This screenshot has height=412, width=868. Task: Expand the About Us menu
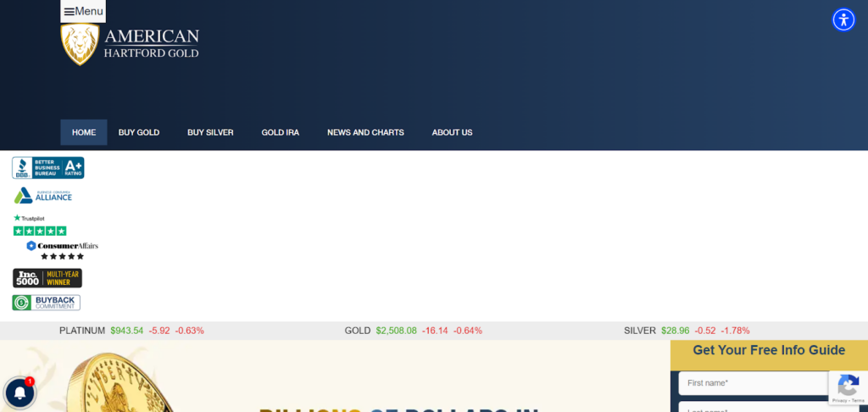(x=452, y=132)
